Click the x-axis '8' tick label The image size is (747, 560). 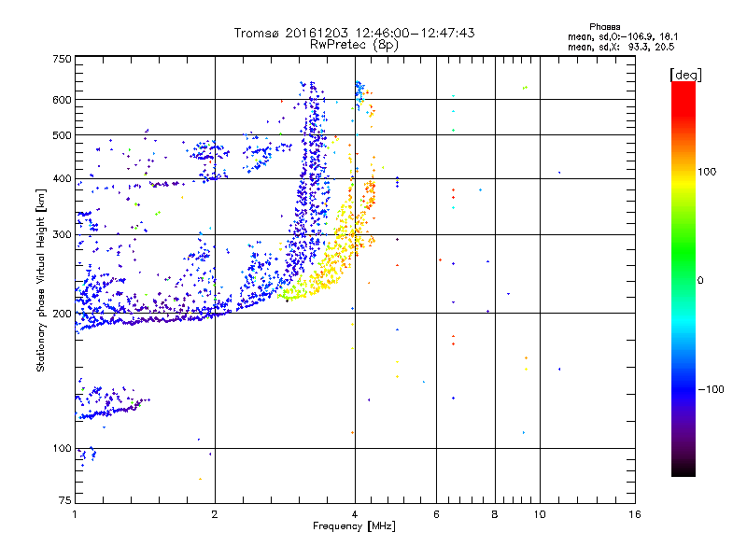click(495, 514)
